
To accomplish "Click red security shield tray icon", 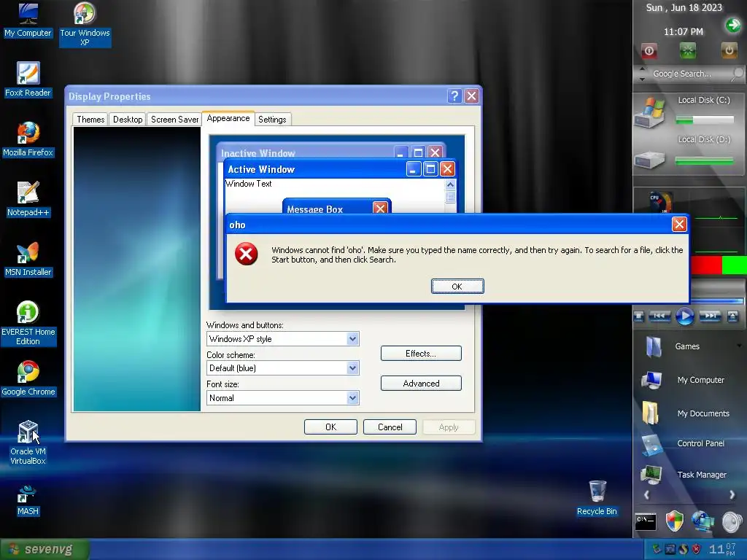I will (697, 549).
